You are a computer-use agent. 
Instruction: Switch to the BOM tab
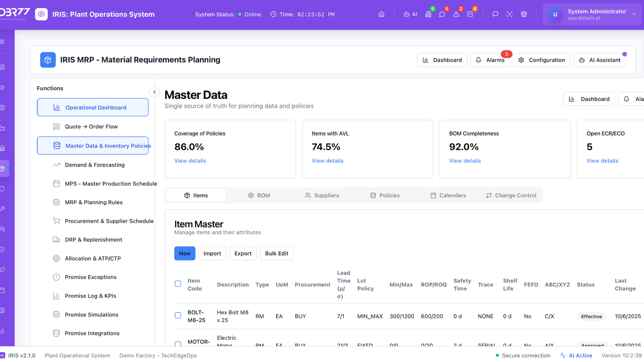click(x=259, y=195)
